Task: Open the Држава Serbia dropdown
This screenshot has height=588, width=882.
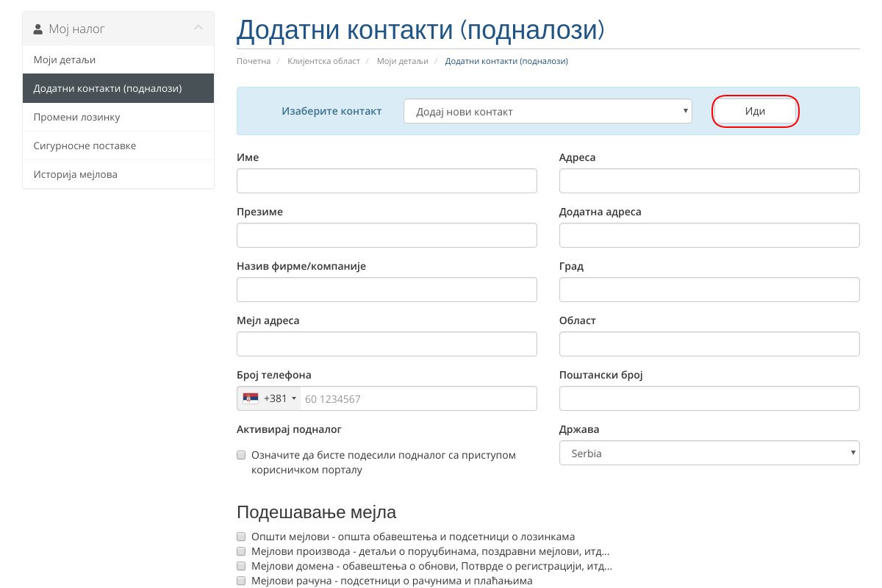Action: click(x=709, y=453)
